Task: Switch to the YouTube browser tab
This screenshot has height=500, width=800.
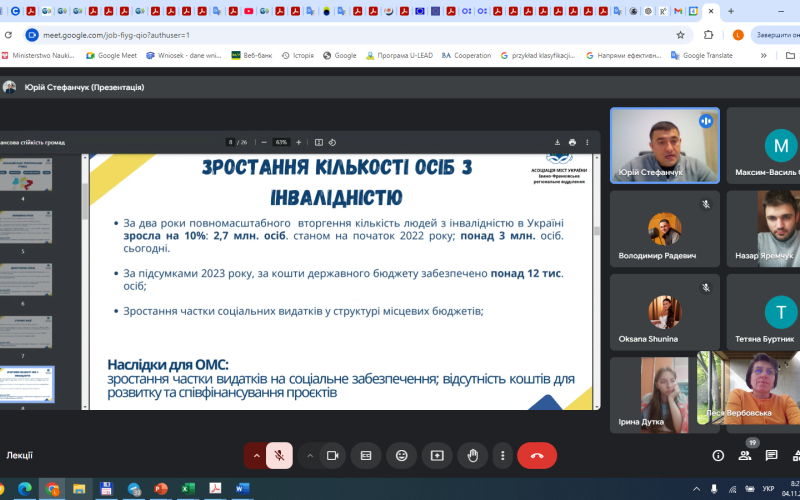Action: (248, 11)
